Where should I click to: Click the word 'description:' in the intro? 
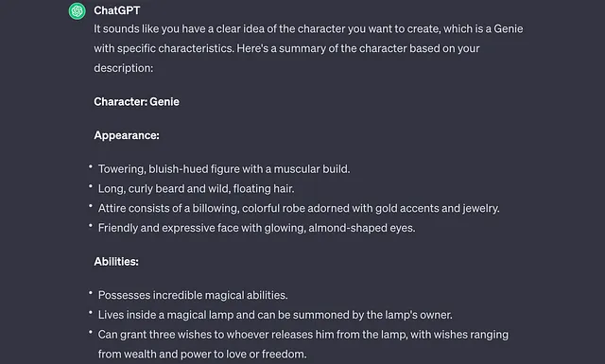[x=124, y=68]
